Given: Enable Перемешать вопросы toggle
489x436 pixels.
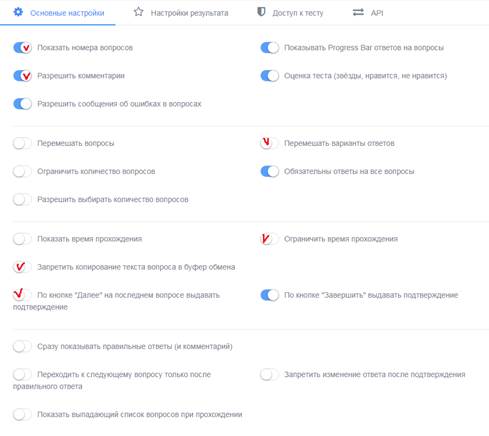Looking at the screenshot, I should (22, 143).
